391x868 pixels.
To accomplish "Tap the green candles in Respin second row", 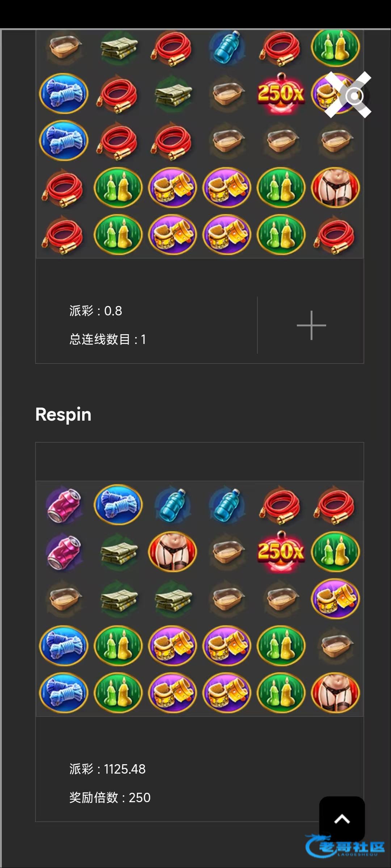I will tap(336, 552).
